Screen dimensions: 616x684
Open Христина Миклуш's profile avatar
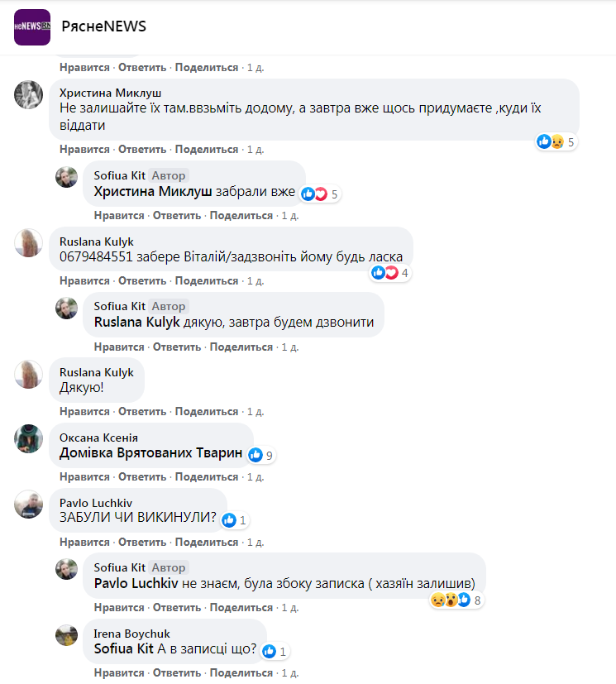click(x=29, y=94)
